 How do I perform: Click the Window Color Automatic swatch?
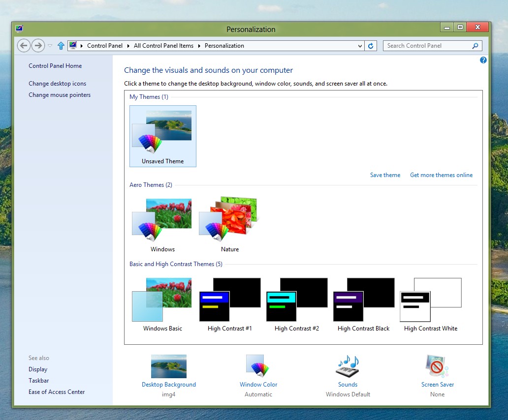point(258,366)
